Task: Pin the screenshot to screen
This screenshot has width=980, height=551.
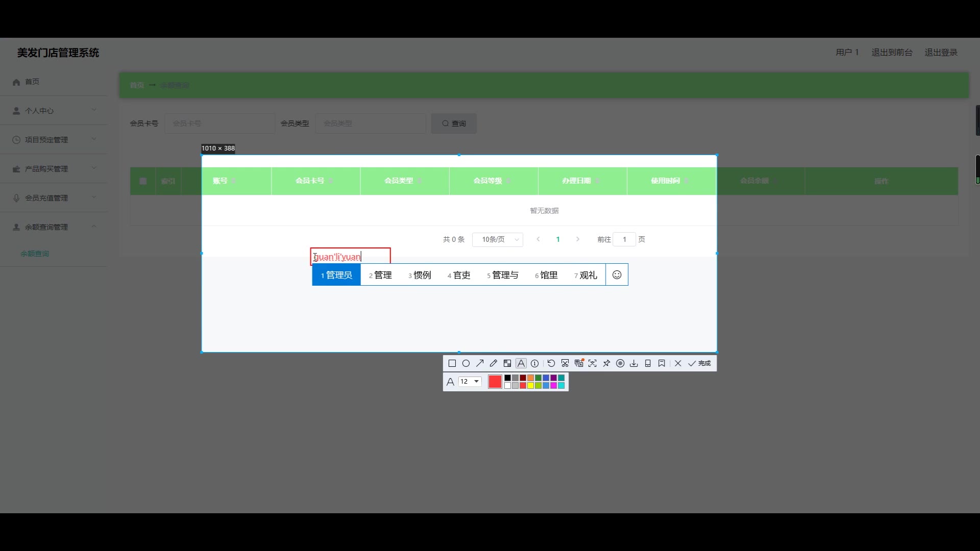Action: [x=606, y=363]
